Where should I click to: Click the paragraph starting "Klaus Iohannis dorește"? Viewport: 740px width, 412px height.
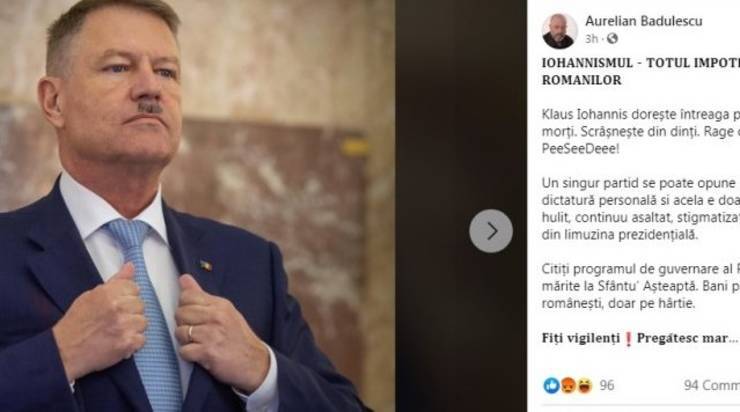tap(641, 132)
